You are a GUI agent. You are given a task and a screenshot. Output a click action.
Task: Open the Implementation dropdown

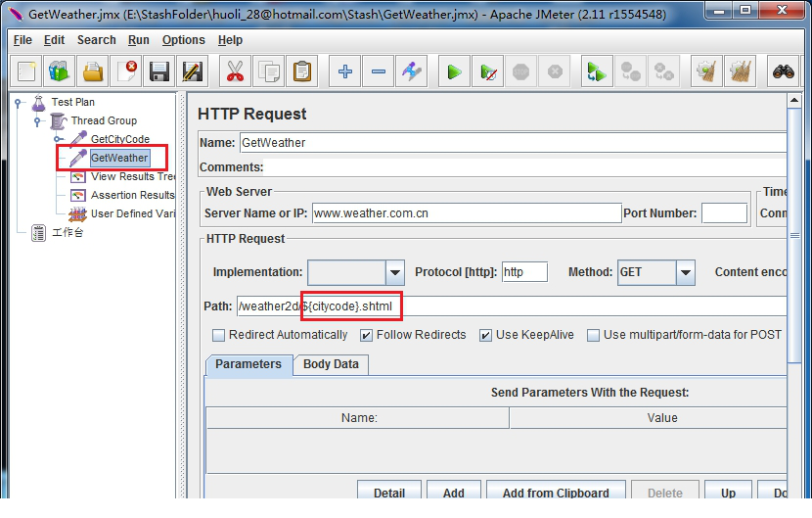394,272
